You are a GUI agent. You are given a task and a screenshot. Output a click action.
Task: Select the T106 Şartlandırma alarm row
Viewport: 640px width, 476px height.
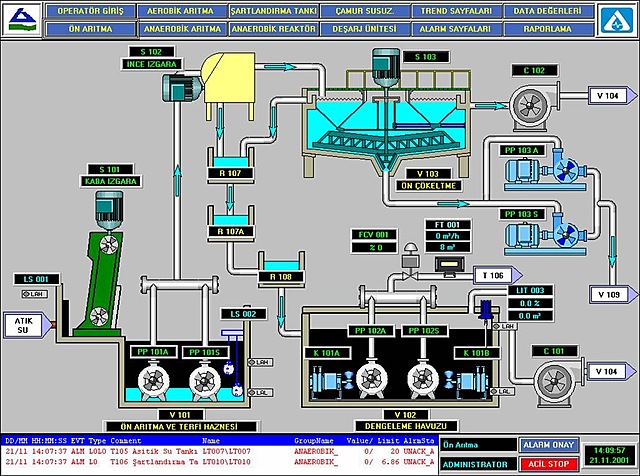point(220,462)
